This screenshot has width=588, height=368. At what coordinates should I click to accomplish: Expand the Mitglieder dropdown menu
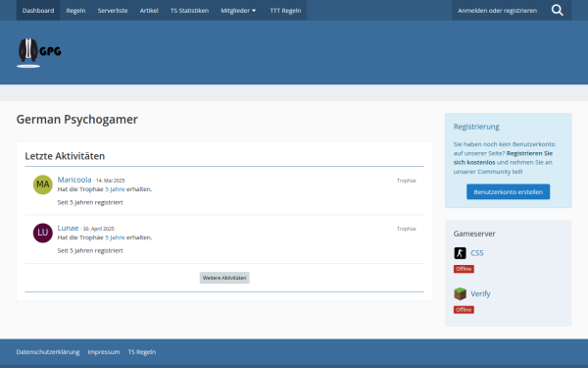click(x=238, y=10)
